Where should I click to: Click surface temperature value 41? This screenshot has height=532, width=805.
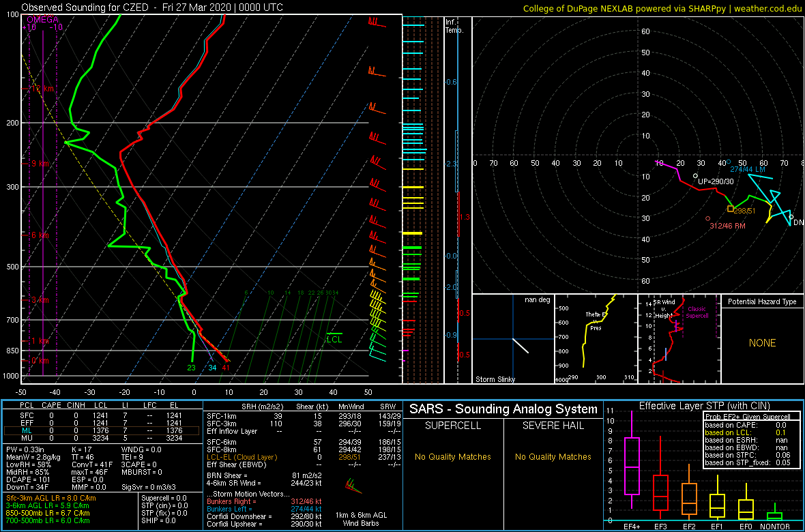tap(225, 368)
